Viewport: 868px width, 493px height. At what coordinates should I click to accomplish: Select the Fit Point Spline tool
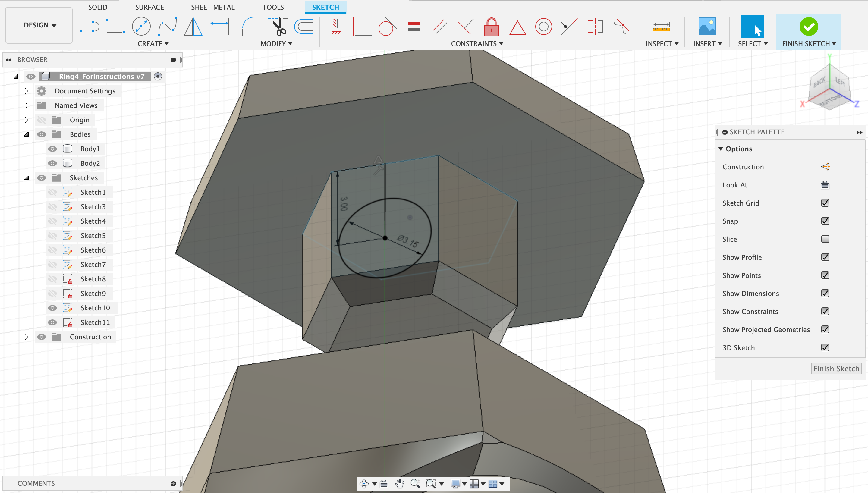(x=167, y=27)
